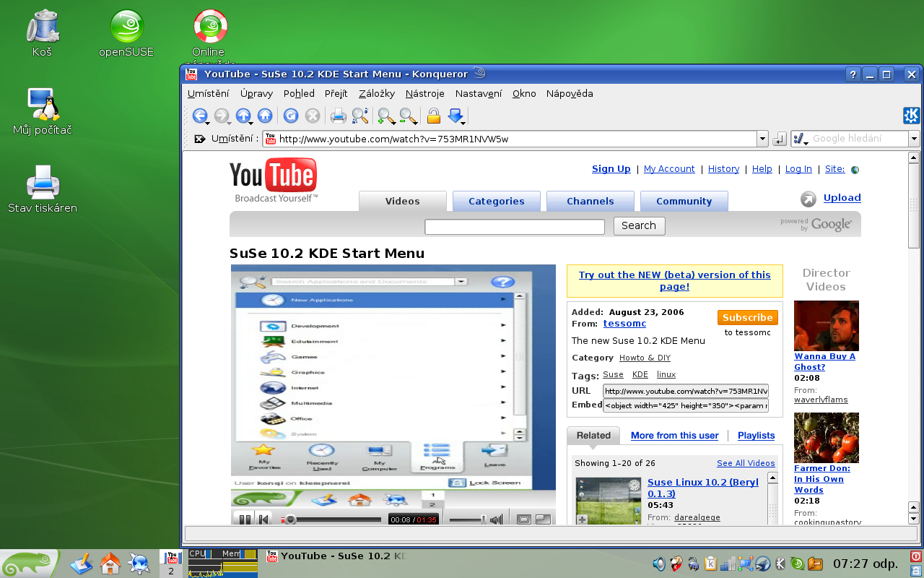Open the Nástroje menu
The image size is (924, 578).
click(x=424, y=93)
